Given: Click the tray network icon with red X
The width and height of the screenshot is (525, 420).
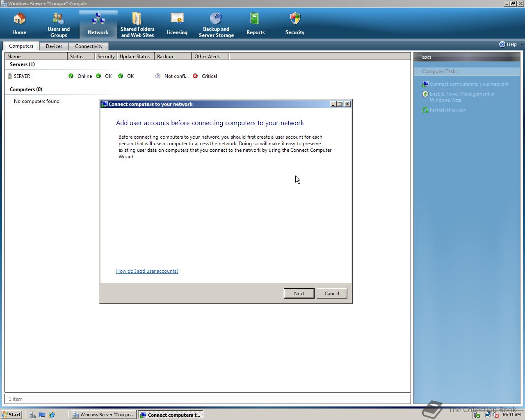Looking at the screenshot, I should point(495,415).
